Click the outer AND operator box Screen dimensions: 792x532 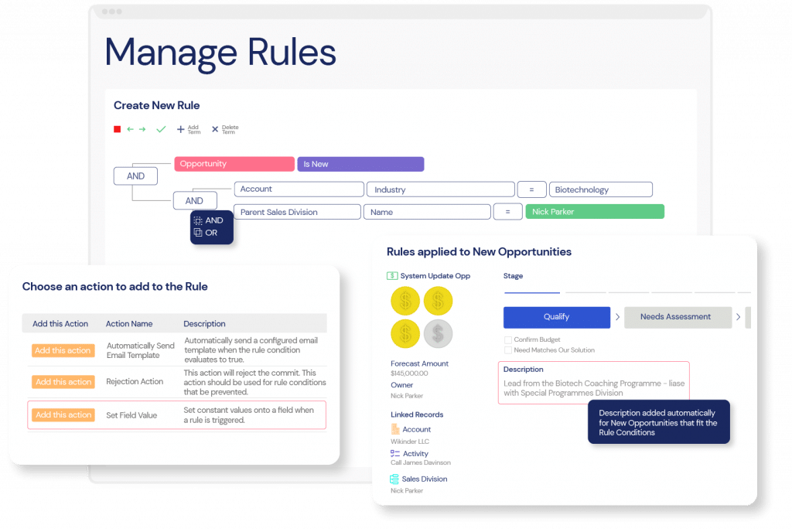tap(135, 176)
